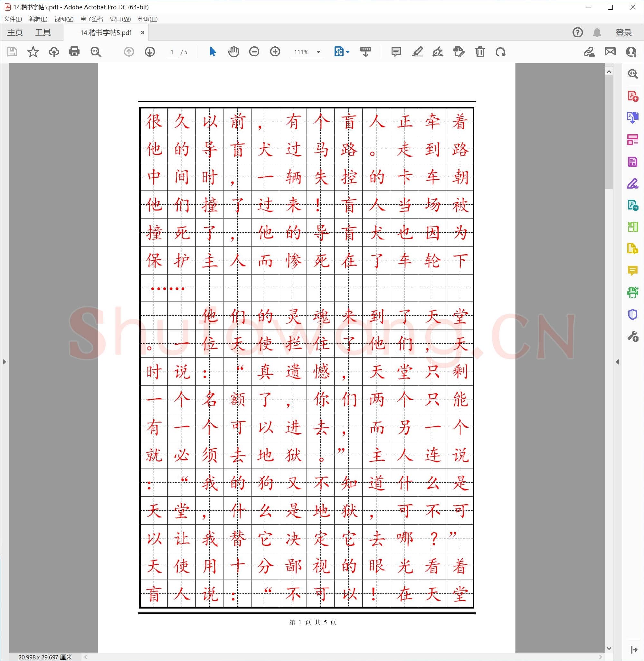Expand the page fit options dropdown
The image size is (644, 661).
tap(348, 52)
